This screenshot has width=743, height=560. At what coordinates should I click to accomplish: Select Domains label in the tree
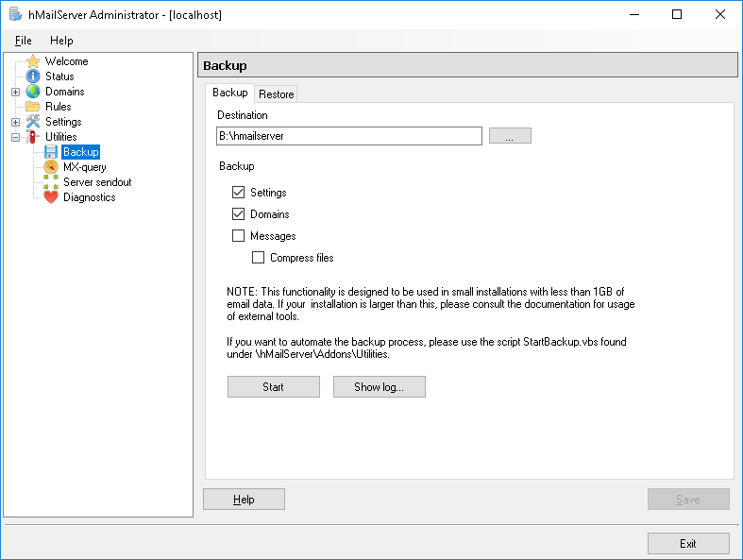point(65,92)
